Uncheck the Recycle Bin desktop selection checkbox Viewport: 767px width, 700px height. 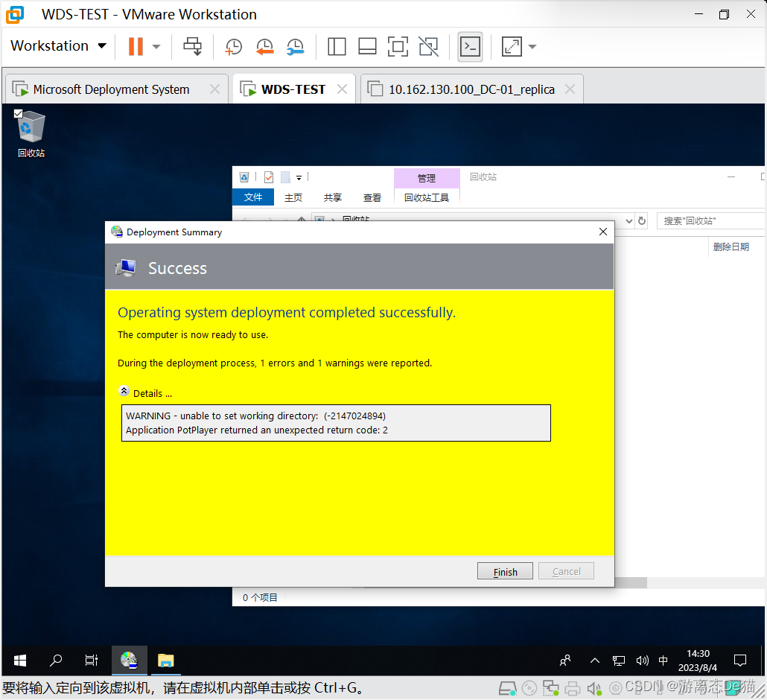[19, 114]
